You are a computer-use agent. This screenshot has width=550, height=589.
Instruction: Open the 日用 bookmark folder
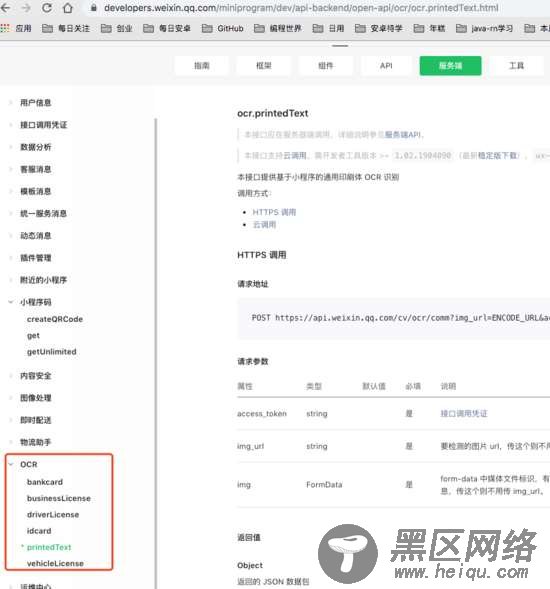[x=328, y=28]
